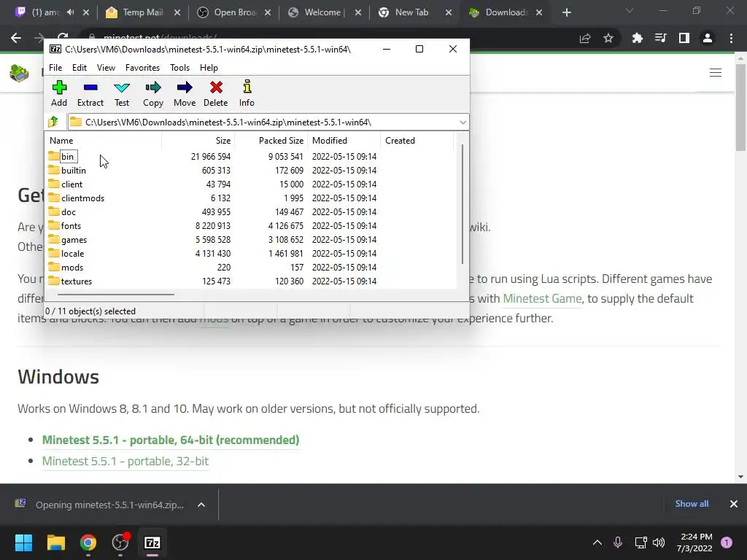This screenshot has height=560, width=747.
Task: Switch to the Temp Mail tab
Action: 143,12
